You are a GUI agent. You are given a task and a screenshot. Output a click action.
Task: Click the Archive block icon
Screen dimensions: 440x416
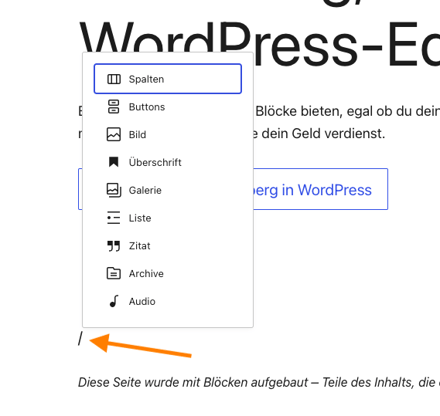114,273
